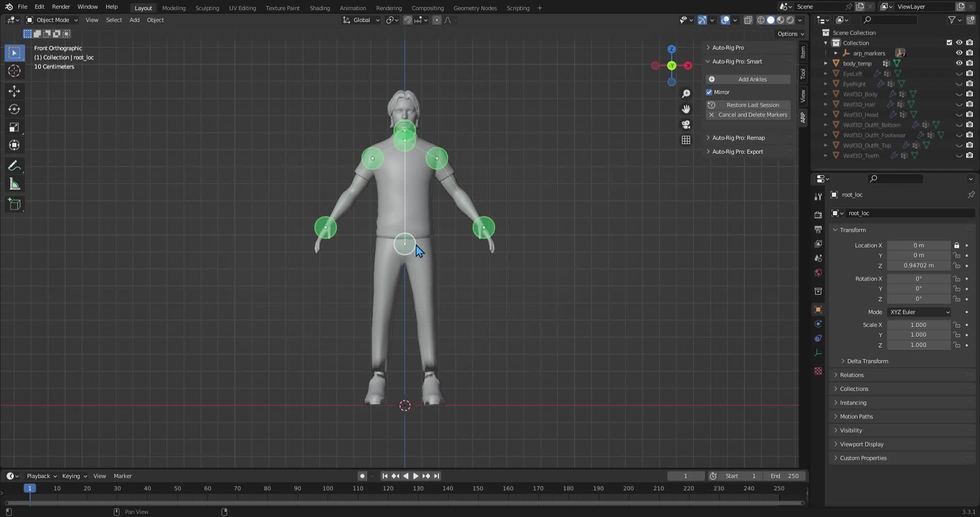Activate the Annotate tool

14,166
